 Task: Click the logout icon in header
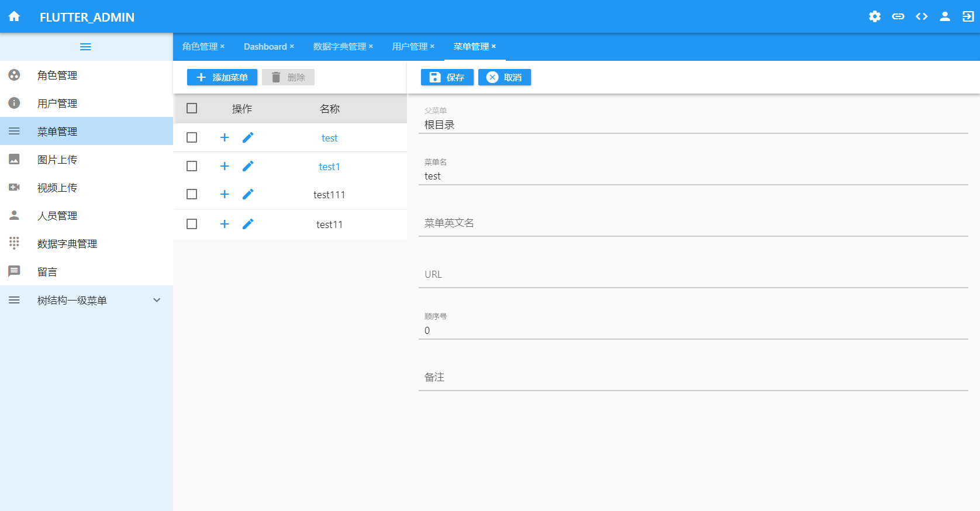click(x=968, y=16)
